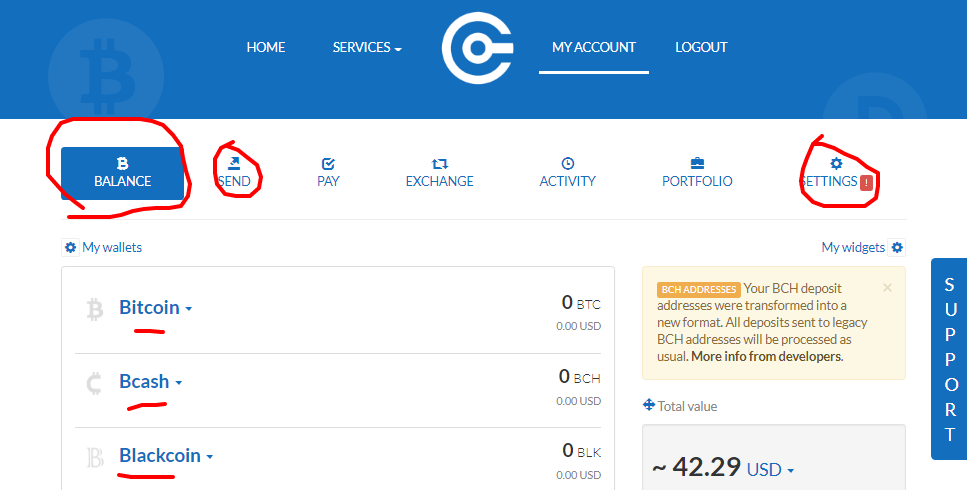
Task: Open the Settings tab
Action: [836, 173]
